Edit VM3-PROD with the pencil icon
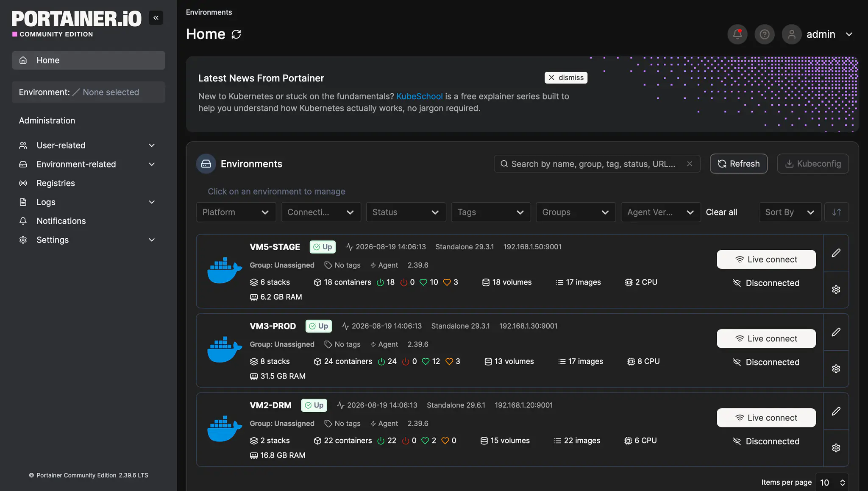This screenshot has width=868, height=491. pos(836,332)
